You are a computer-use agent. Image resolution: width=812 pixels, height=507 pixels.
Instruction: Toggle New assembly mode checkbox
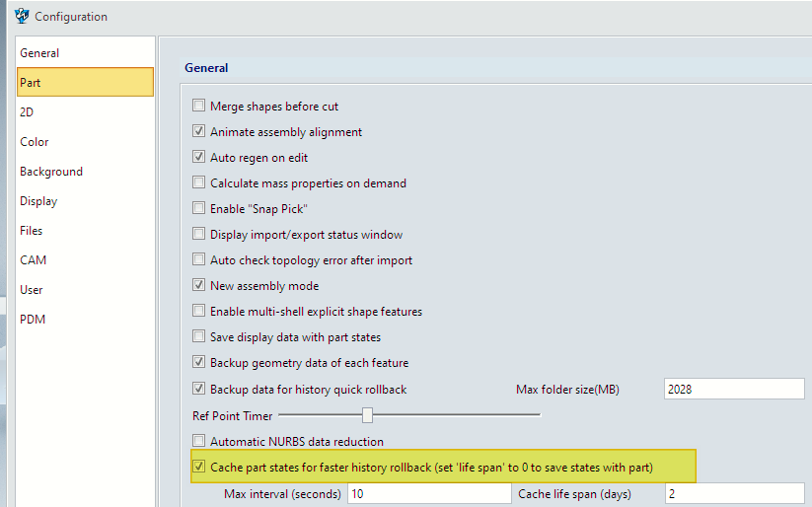pyautogui.click(x=198, y=285)
